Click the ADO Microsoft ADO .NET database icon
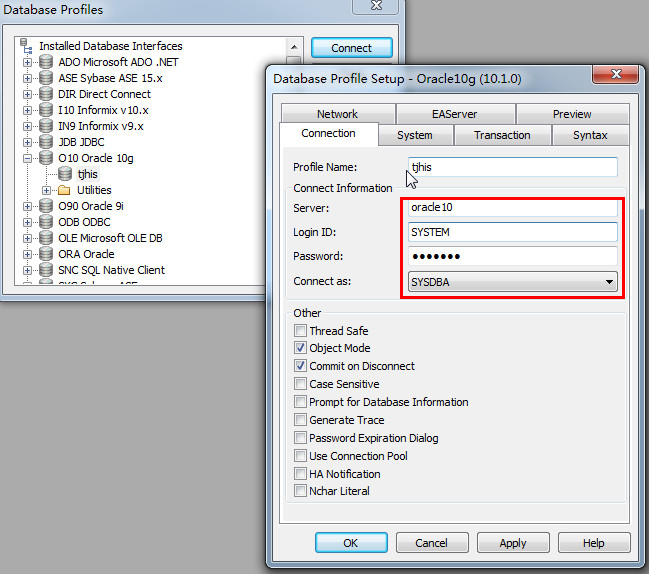 coord(46,62)
